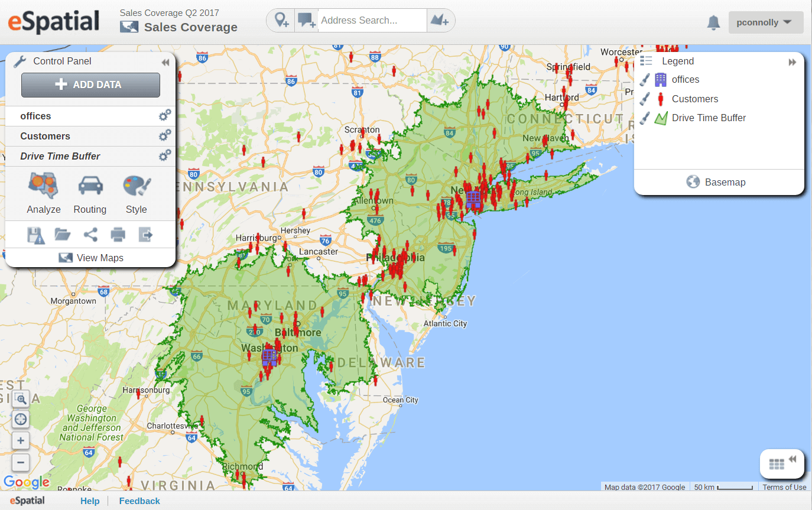Zoom in on the map
Viewport: 812px width, 510px height.
(x=21, y=441)
